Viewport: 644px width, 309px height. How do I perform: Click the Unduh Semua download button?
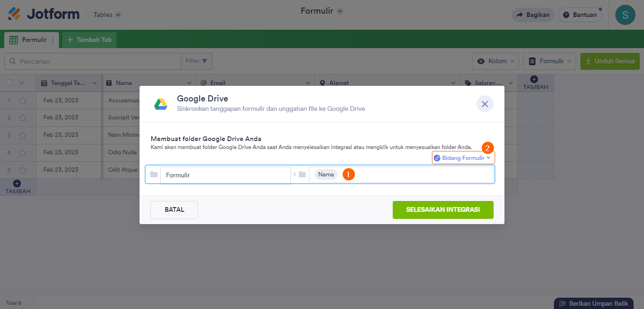coord(610,61)
